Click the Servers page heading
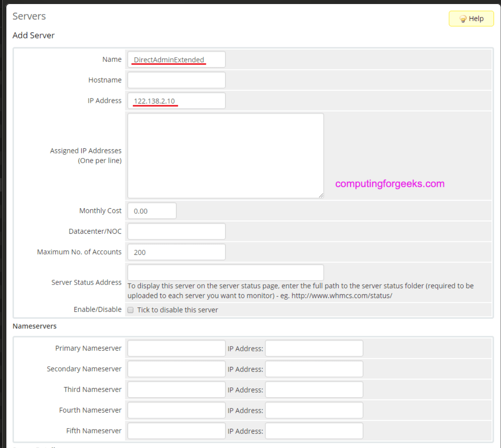This screenshot has width=501, height=448. point(29,16)
